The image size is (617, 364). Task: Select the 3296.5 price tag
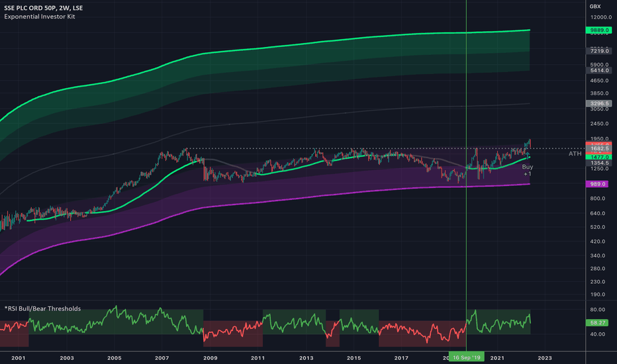tap(598, 103)
